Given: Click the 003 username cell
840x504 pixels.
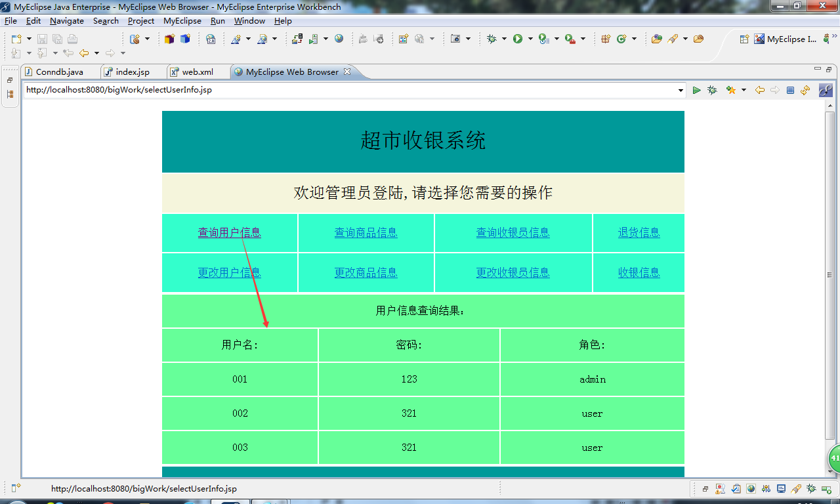Looking at the screenshot, I should point(240,448).
